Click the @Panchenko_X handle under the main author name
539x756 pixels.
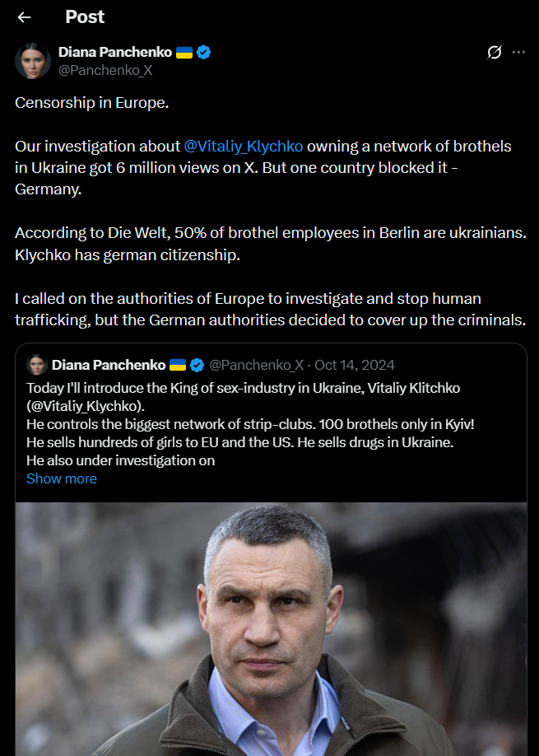[x=105, y=70]
